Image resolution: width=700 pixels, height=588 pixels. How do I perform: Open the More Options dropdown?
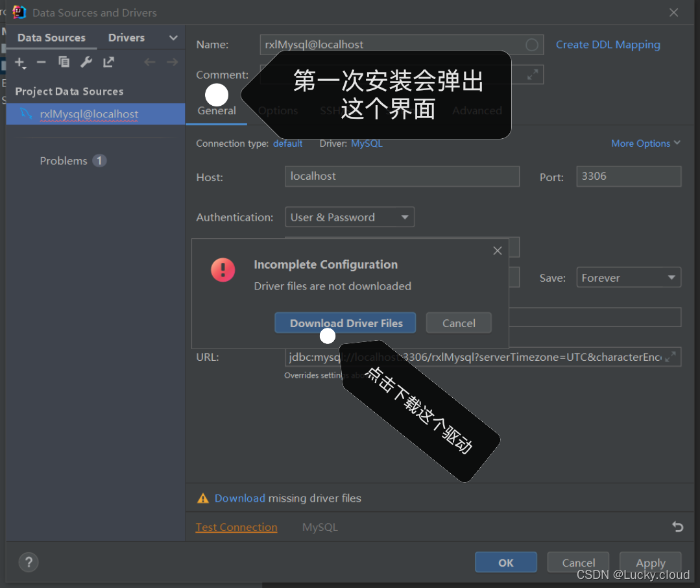646,143
